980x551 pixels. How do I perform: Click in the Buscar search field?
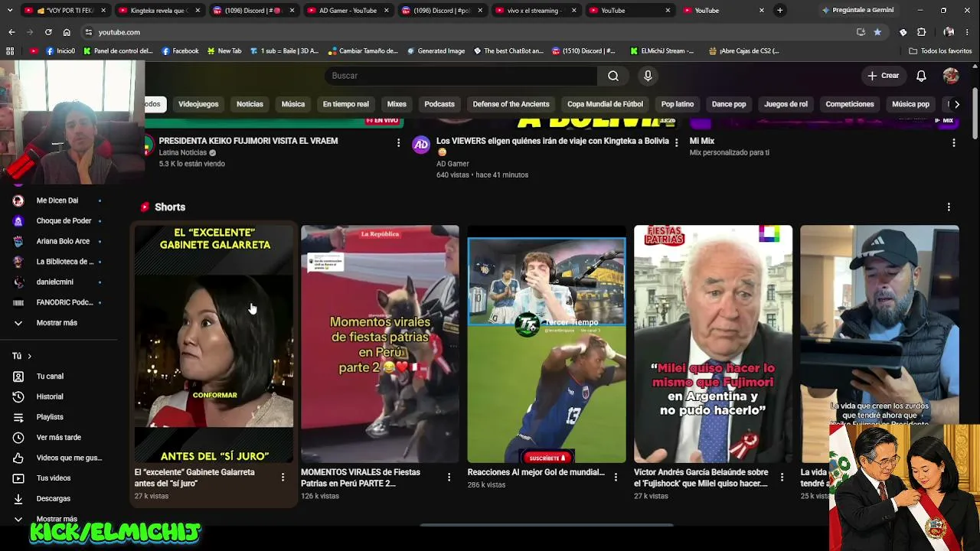(461, 76)
